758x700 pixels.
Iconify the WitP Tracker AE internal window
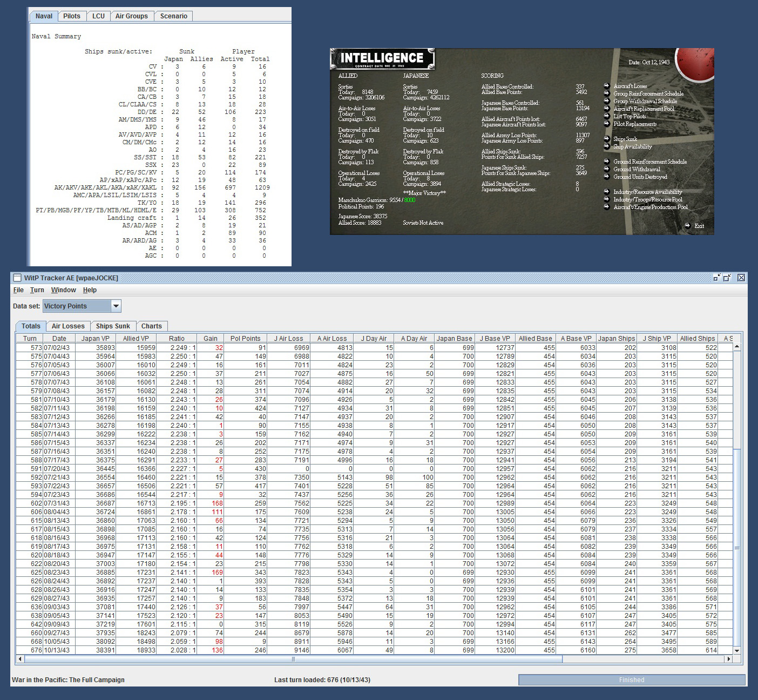(x=717, y=278)
